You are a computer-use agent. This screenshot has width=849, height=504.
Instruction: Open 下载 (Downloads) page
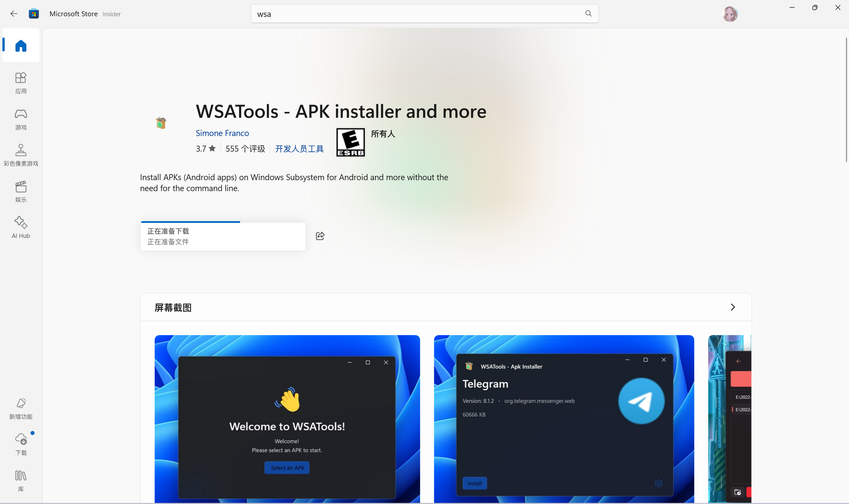(21, 445)
